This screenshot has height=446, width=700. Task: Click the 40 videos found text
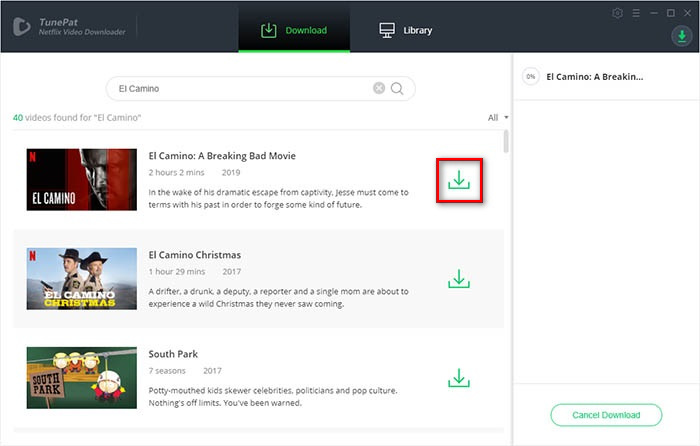click(77, 117)
